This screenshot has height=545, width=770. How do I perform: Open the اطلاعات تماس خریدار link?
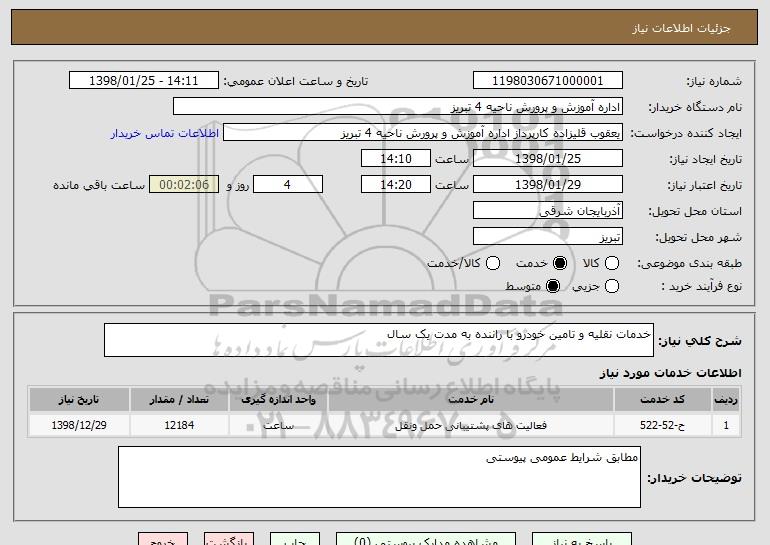click(x=165, y=133)
